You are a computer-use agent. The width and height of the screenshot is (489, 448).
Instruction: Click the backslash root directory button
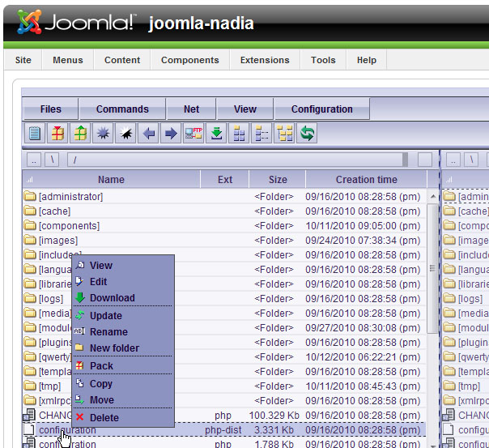(52, 160)
